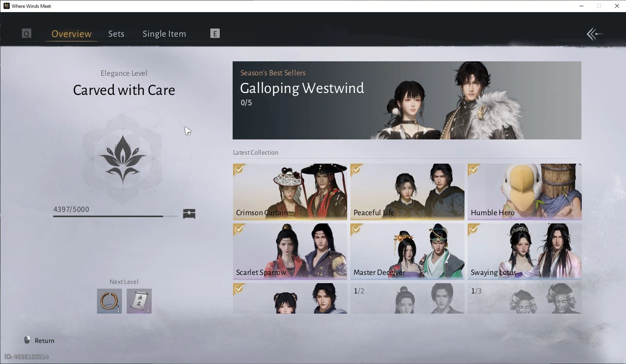
Task: Click the collected checkmark on Humble Hero
Action: tap(474, 170)
